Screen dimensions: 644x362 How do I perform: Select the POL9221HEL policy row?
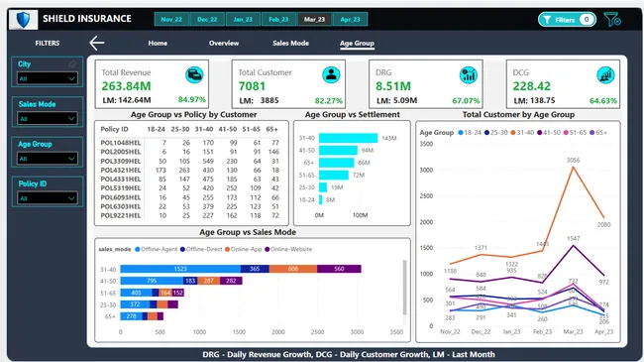click(190, 215)
